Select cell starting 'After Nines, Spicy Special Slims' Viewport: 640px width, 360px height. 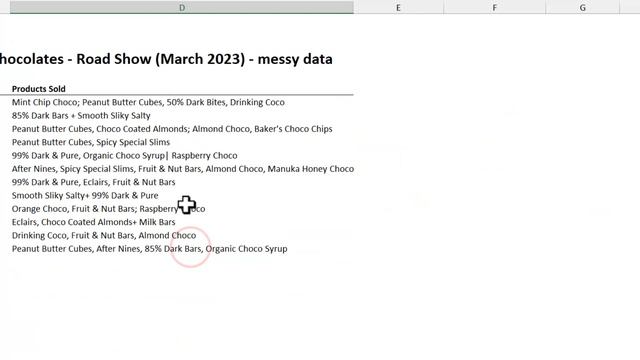point(182,169)
